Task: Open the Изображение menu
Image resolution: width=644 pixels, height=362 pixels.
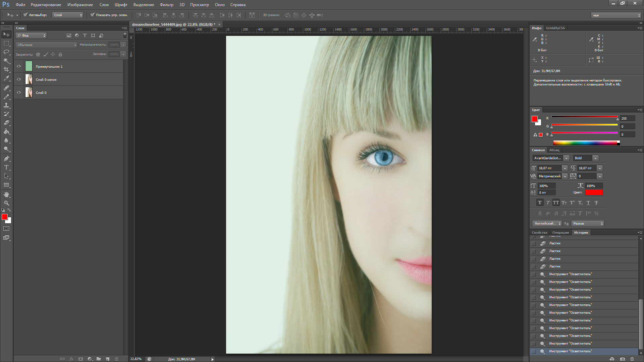Action: [x=80, y=5]
